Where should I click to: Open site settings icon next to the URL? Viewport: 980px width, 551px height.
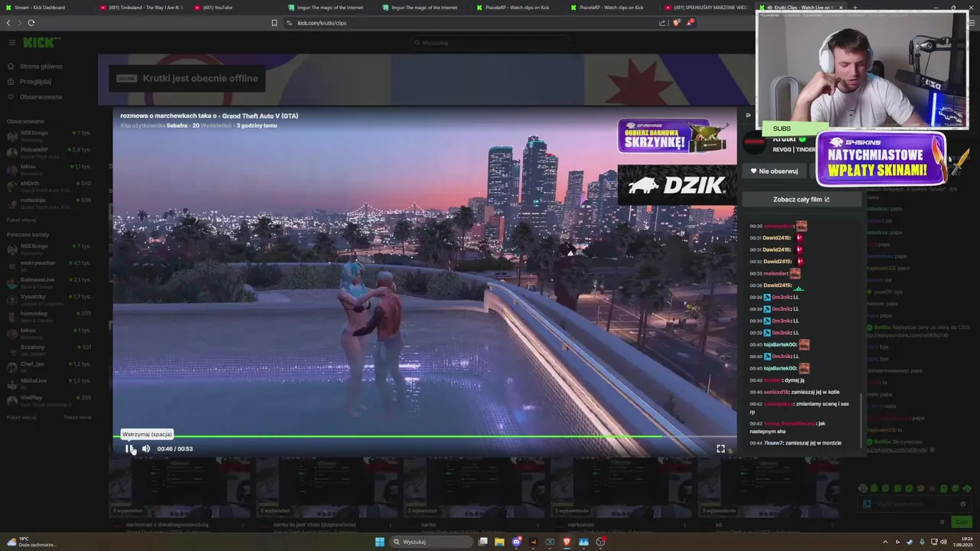[289, 23]
